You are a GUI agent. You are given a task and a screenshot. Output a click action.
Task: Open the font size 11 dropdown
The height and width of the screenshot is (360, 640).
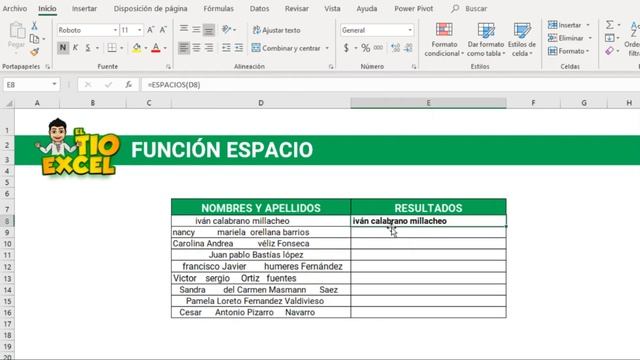[140, 30]
